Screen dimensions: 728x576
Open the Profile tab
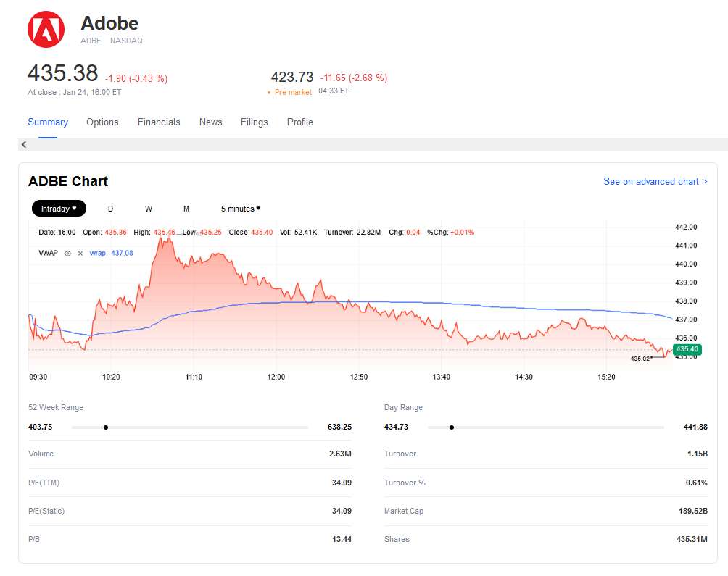(x=299, y=122)
